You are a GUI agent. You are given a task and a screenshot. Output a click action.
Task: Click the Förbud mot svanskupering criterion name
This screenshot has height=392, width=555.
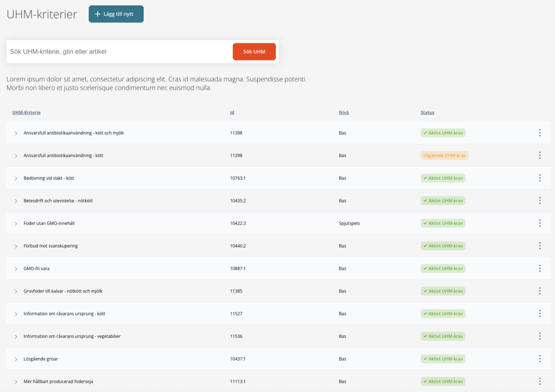(50, 246)
